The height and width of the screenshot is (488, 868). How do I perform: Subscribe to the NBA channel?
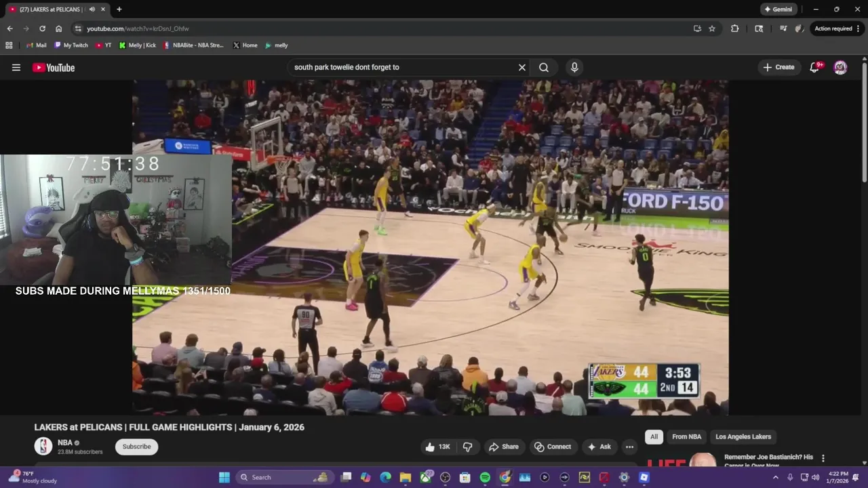pos(136,447)
